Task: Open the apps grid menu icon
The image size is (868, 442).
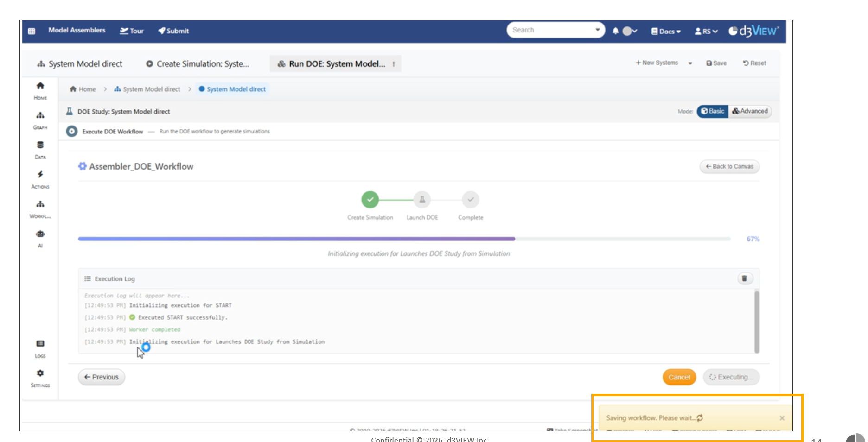Action: click(32, 31)
